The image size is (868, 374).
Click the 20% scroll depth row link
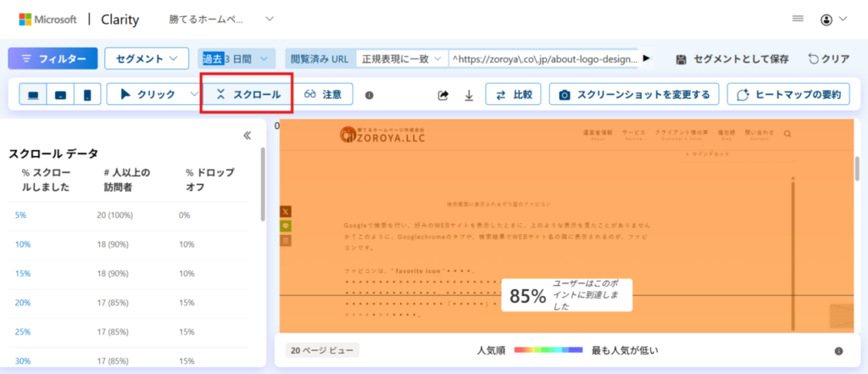click(x=22, y=303)
